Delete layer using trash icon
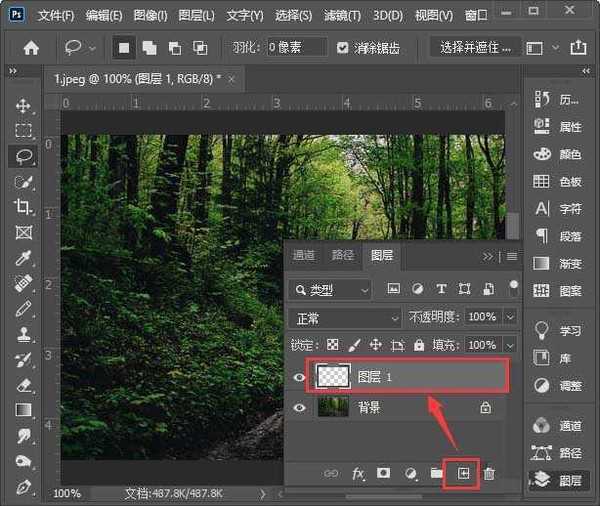600x506 pixels. pyautogui.click(x=489, y=473)
